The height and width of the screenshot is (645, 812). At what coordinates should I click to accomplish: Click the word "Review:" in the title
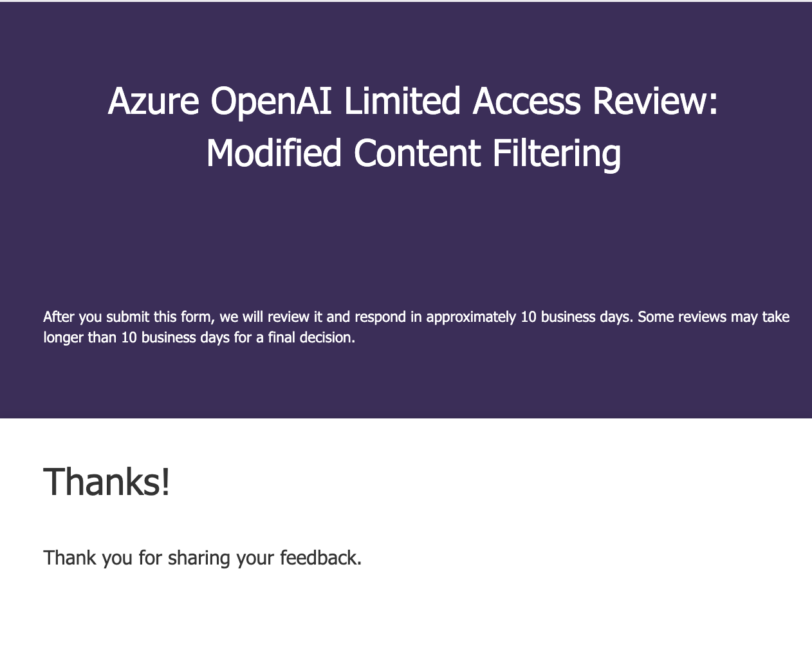coord(654,101)
